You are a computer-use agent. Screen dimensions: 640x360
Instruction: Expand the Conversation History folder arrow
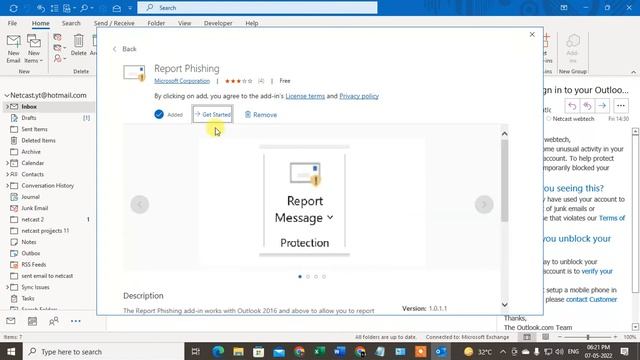7,186
